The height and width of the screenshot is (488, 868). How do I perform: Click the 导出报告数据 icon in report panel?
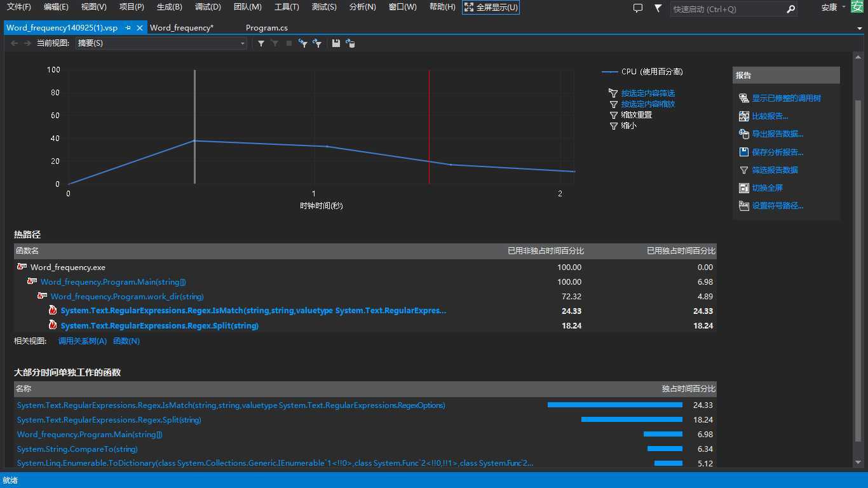744,134
